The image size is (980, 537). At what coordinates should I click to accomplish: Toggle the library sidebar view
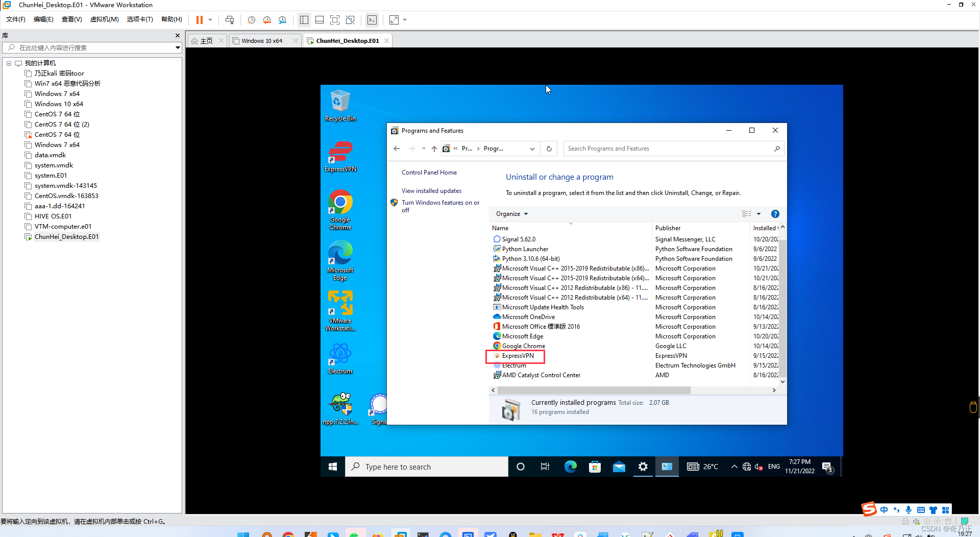(304, 20)
